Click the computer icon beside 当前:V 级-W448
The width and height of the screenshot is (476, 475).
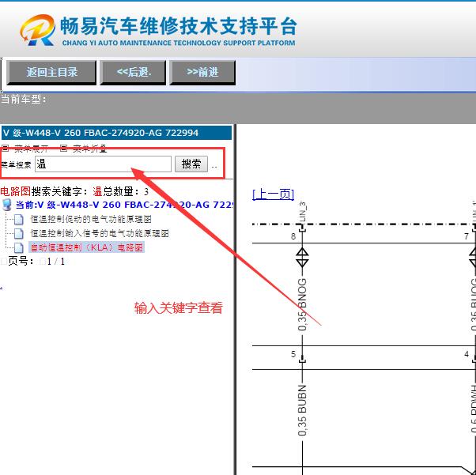[x=6, y=205]
